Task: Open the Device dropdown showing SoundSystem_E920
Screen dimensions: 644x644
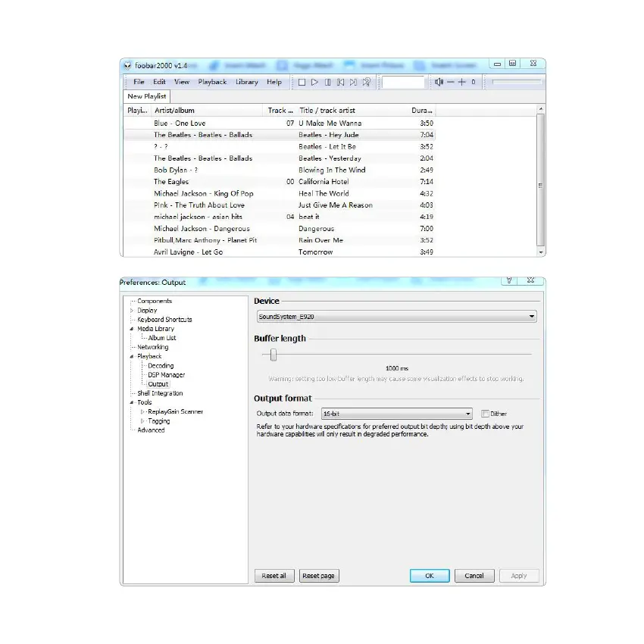Action: [397, 316]
